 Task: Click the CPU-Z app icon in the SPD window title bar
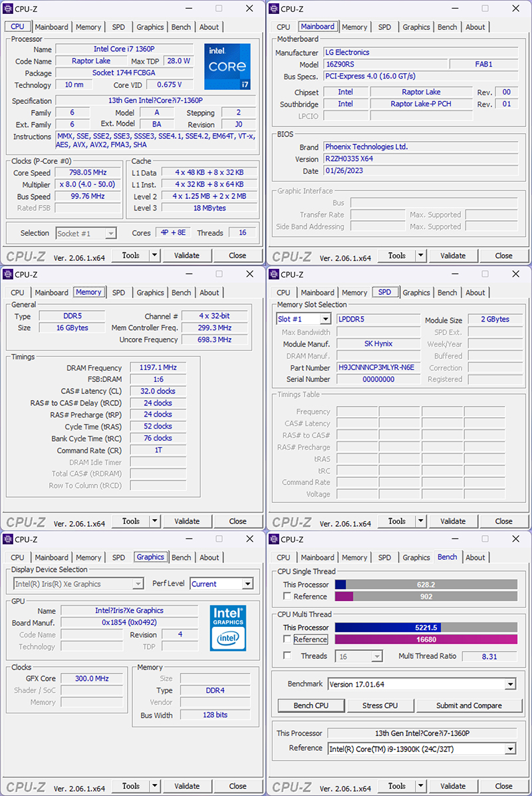(x=274, y=274)
